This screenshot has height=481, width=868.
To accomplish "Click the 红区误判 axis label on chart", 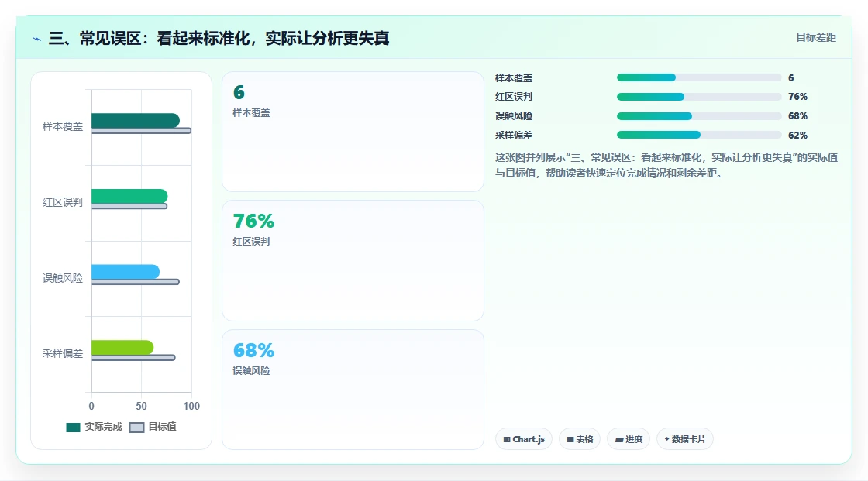I will (63, 203).
